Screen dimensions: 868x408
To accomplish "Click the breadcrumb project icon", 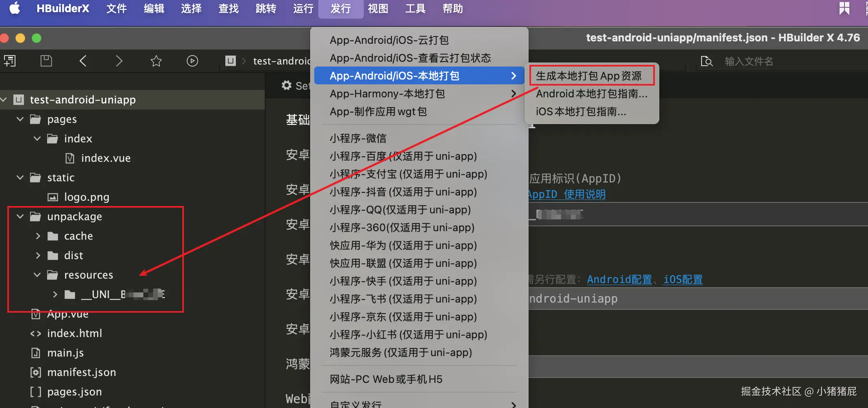I will pos(231,61).
